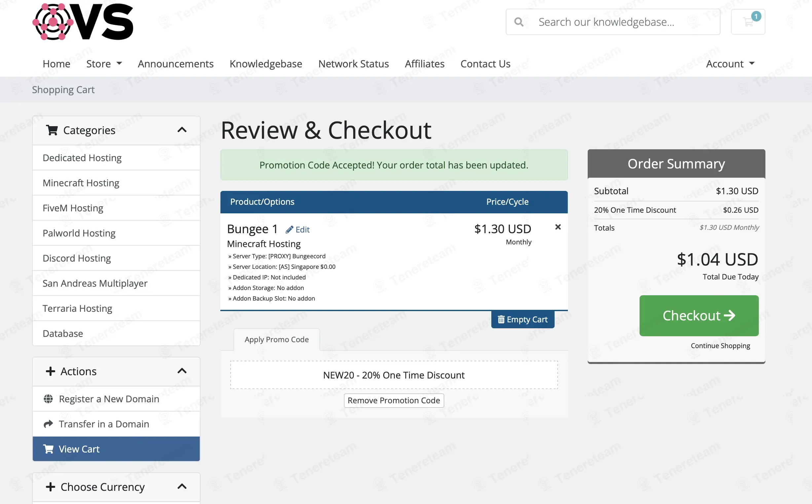Open Minecraft Hosting category in sidebar
The width and height of the screenshot is (812, 504).
tap(116, 183)
